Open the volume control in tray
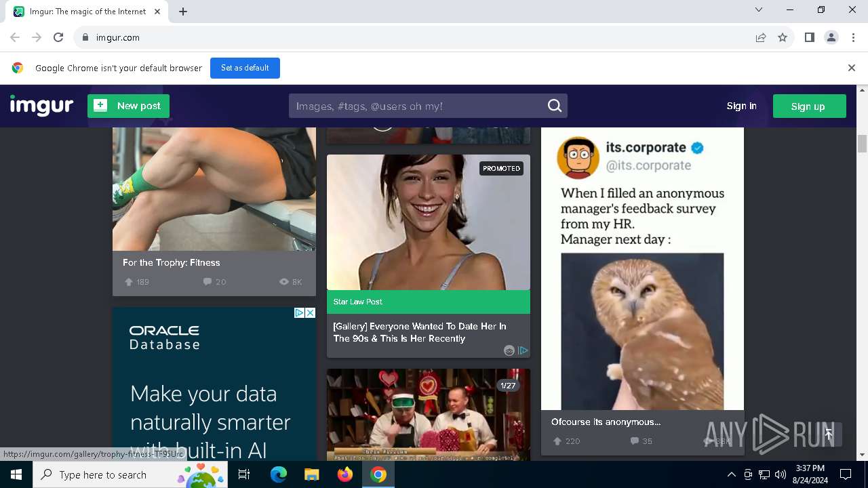 point(780,474)
